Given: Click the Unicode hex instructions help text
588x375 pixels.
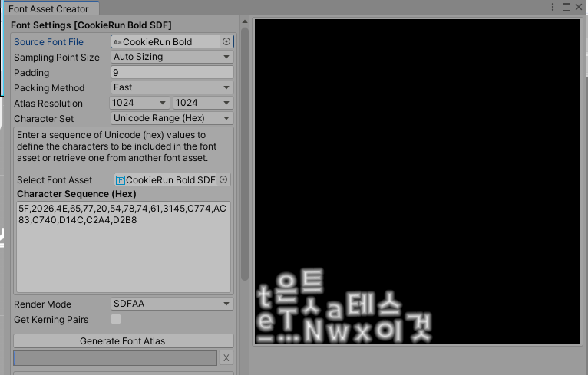Looking at the screenshot, I should coord(117,146).
